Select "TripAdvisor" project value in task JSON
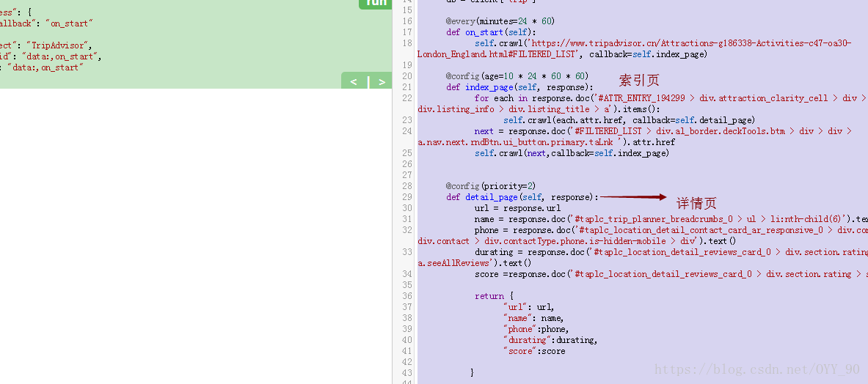 point(57,45)
